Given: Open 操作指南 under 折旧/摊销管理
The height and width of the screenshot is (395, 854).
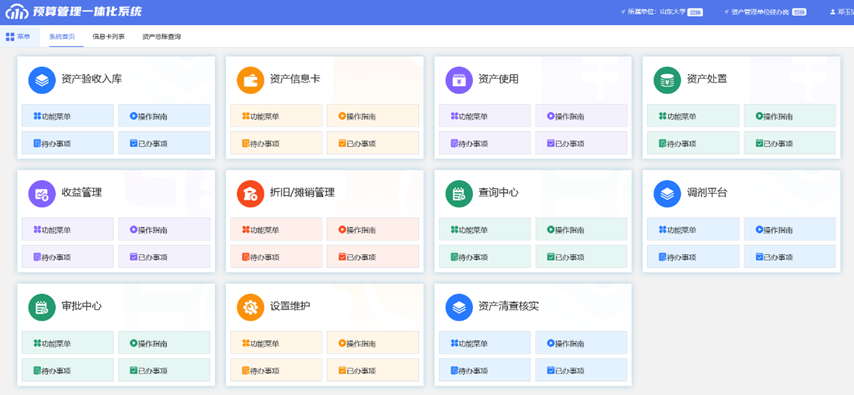Looking at the screenshot, I should coord(373,229).
